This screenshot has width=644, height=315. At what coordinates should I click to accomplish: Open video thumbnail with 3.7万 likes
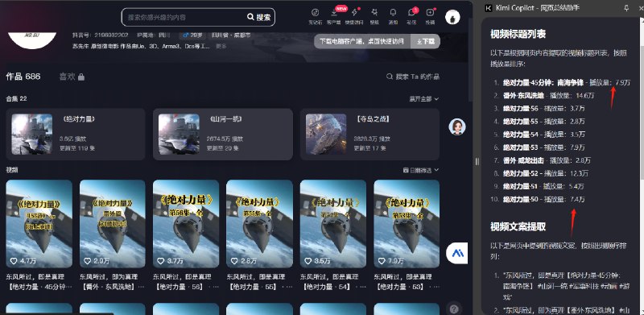coord(186,224)
